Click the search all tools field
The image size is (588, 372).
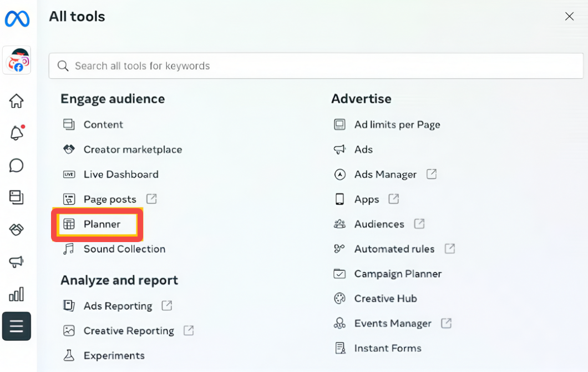click(316, 66)
